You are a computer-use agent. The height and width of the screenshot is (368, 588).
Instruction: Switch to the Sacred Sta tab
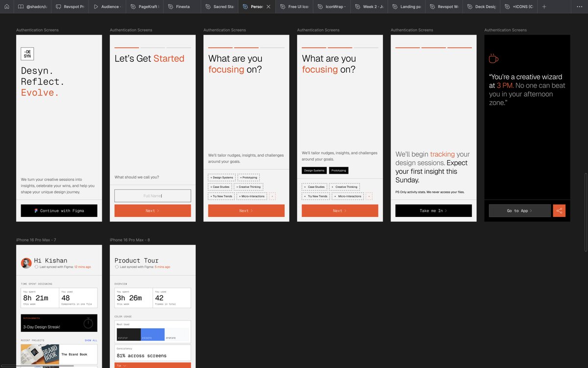coord(219,7)
